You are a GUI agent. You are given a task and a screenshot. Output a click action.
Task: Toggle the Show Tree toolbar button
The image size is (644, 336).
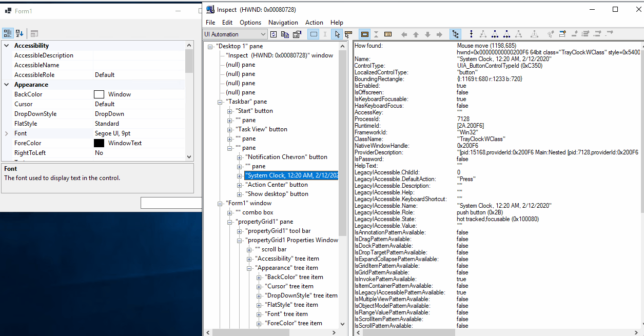tap(455, 34)
